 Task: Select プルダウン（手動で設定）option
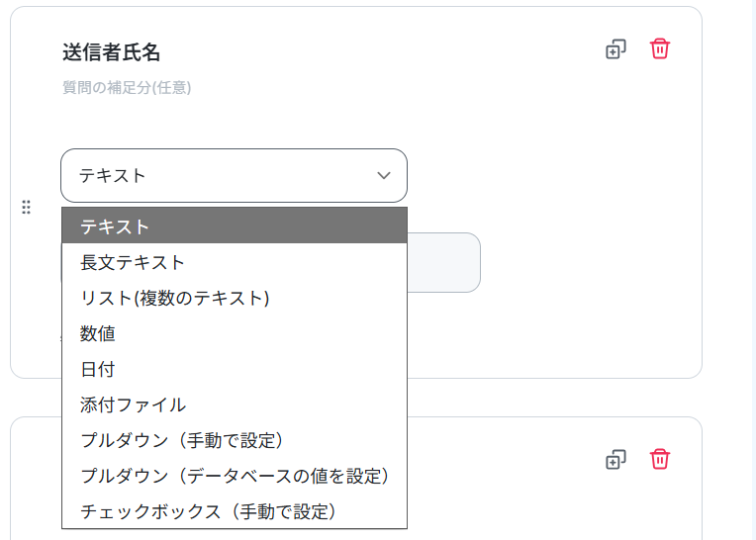point(235,440)
